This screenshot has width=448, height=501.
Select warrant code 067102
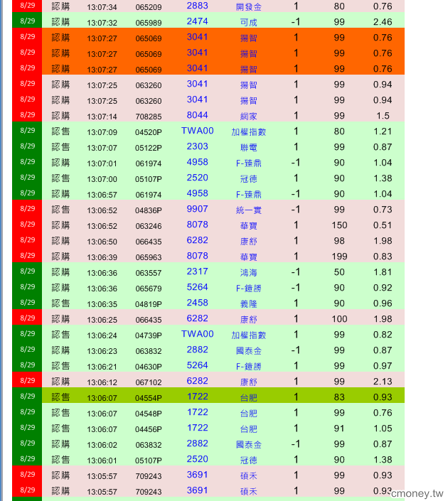[x=149, y=383]
